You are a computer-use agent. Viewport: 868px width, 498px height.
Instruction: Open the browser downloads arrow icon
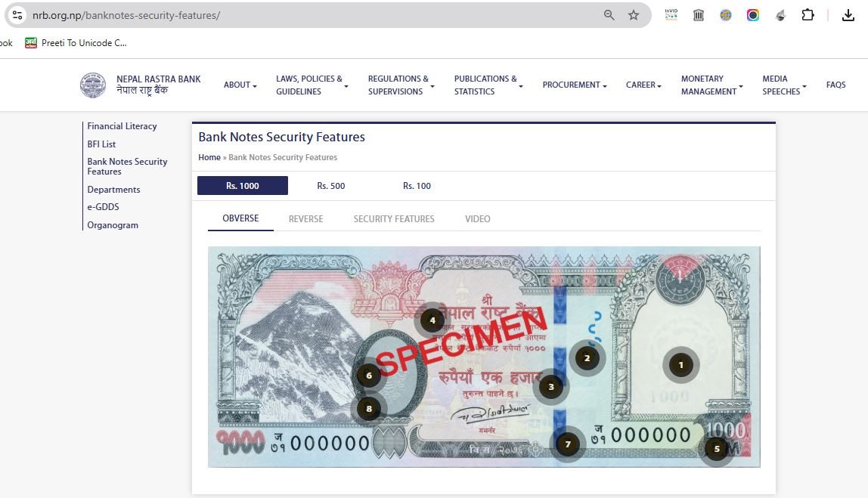848,15
